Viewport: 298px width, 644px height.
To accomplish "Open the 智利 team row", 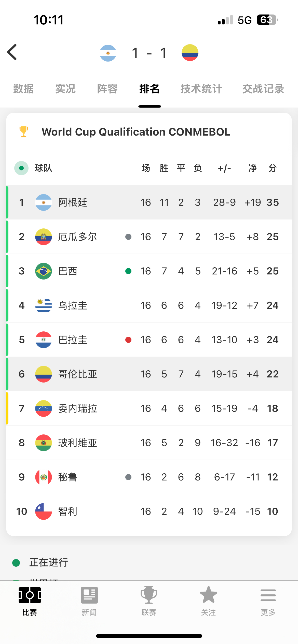I will click(149, 511).
